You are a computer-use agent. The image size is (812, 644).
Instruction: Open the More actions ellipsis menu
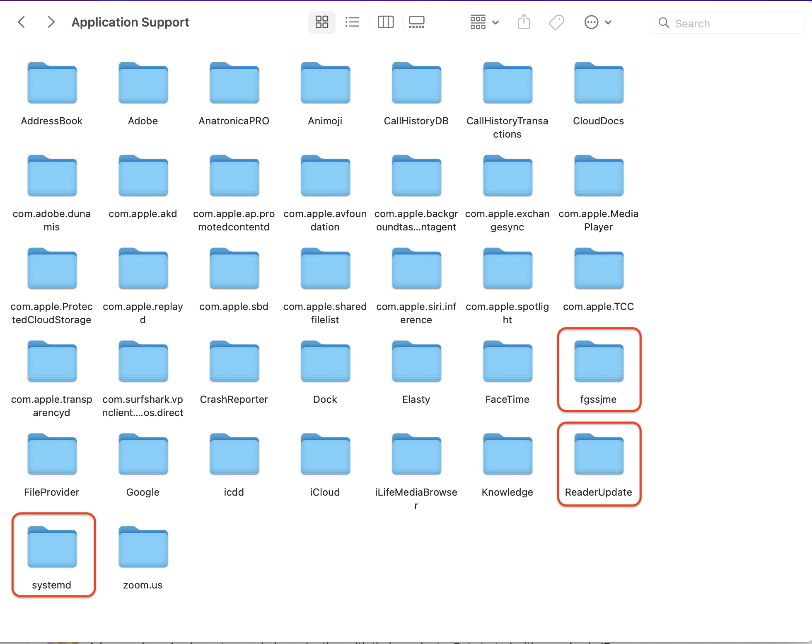point(591,22)
